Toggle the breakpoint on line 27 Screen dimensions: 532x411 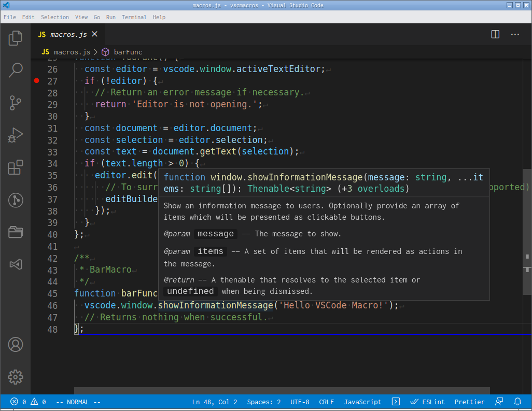tap(37, 81)
